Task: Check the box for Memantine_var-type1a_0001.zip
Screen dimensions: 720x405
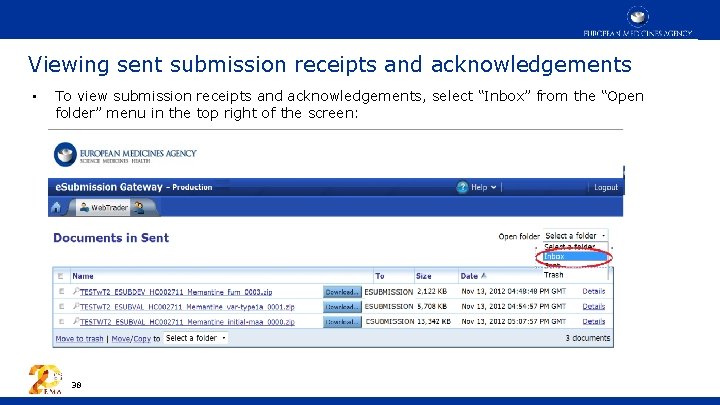Action: click(61, 306)
